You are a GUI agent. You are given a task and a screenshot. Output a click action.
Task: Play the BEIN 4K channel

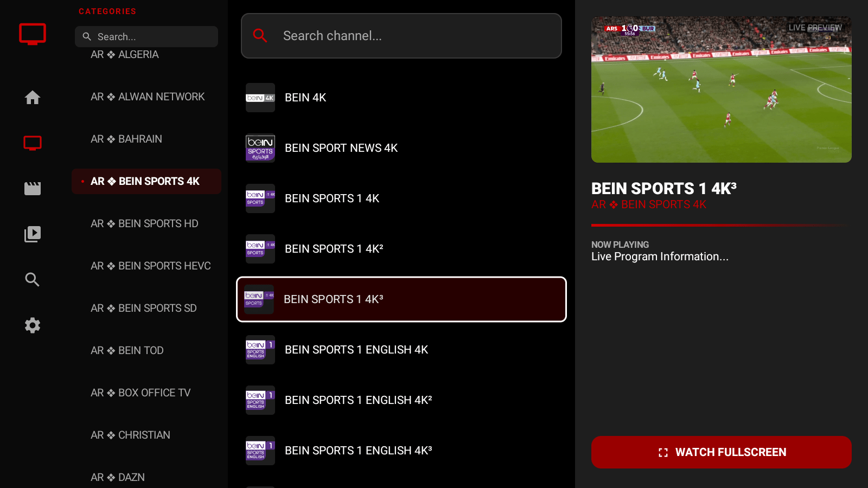coord(401,98)
